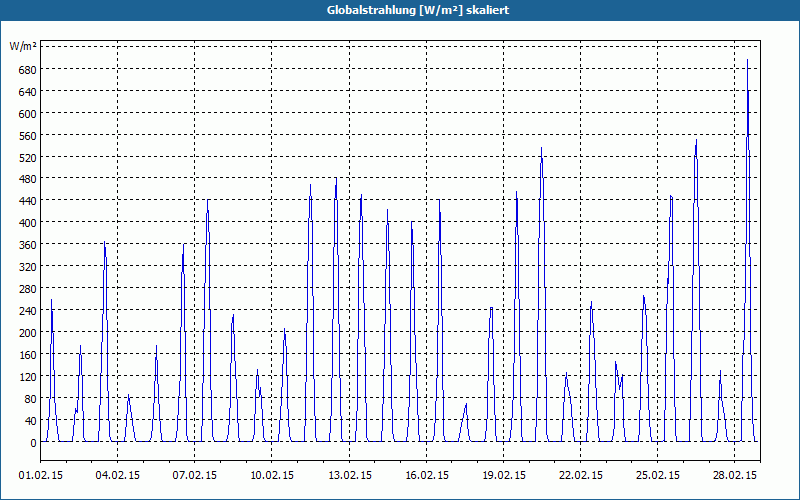Click the peak tip reaching about 535 W/m²

[x=541, y=148]
